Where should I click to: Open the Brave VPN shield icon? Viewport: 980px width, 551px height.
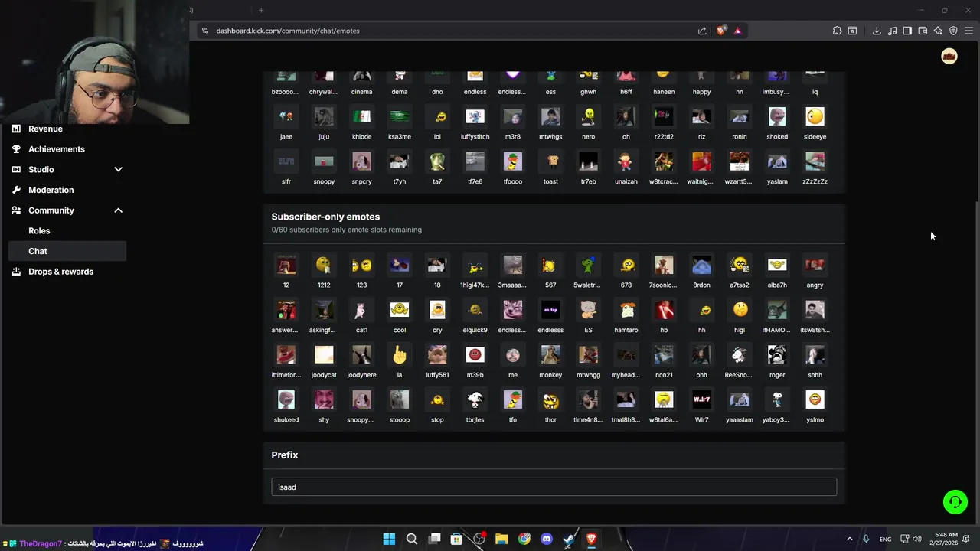(953, 31)
